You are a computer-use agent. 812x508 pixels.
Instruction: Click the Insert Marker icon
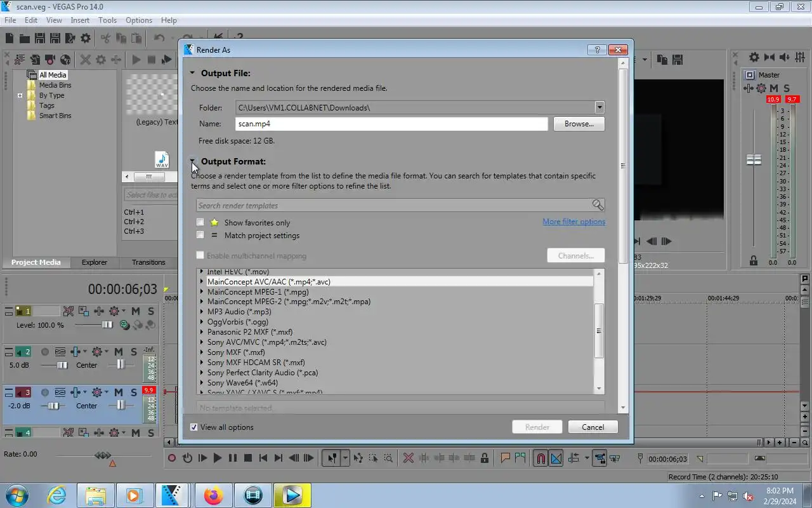(506, 458)
